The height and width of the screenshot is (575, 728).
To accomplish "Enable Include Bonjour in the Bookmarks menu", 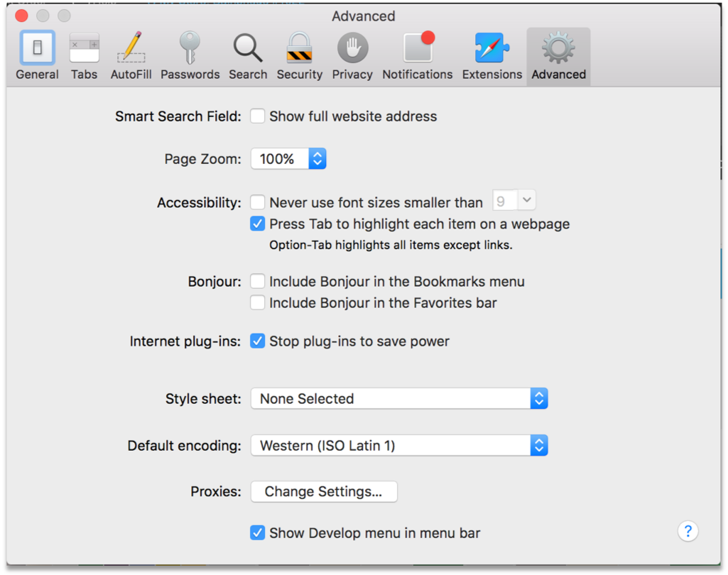I will tap(258, 281).
